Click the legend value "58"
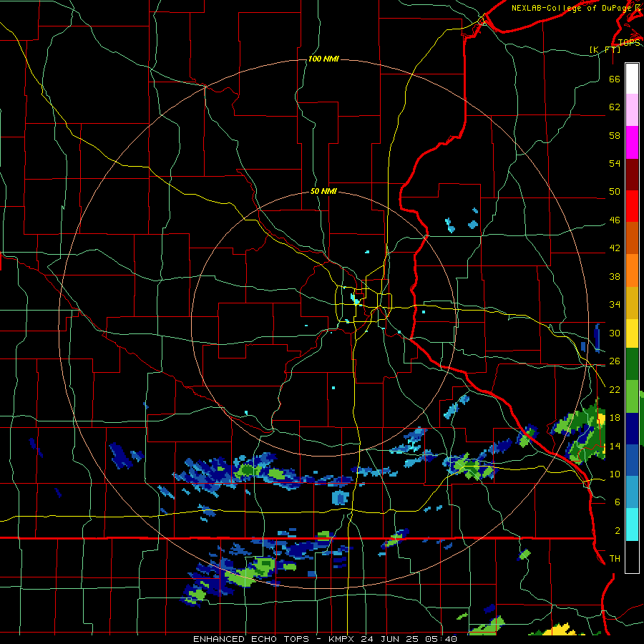The image size is (644, 644). (615, 135)
